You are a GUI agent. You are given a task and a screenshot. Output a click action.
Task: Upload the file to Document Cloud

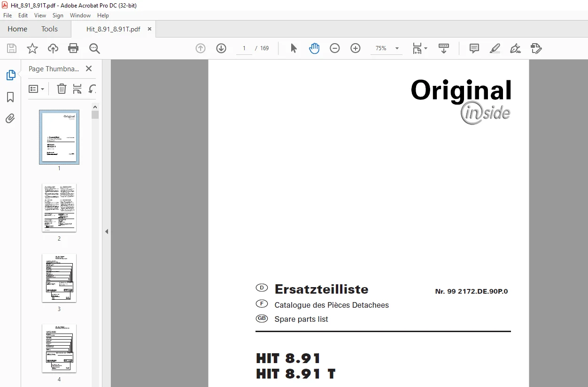(53, 48)
